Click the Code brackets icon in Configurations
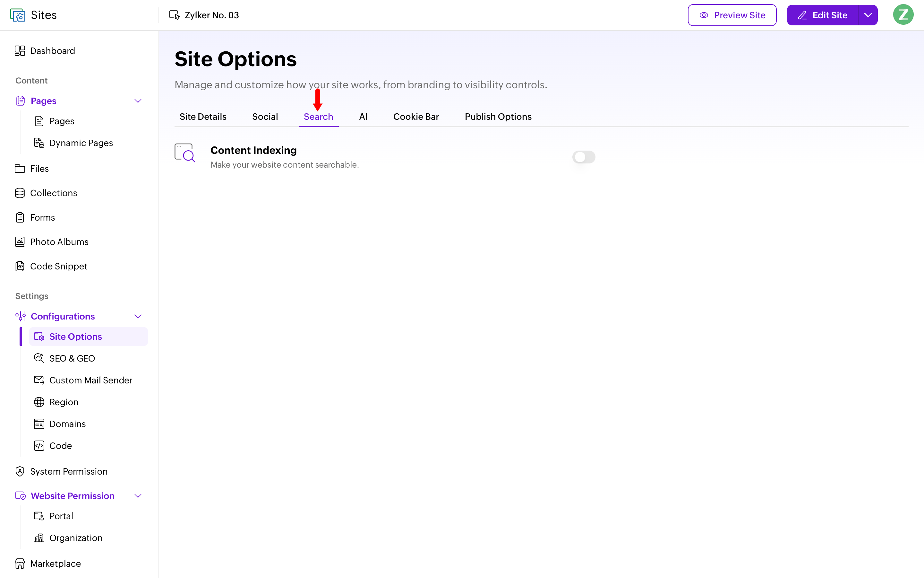 point(39,446)
